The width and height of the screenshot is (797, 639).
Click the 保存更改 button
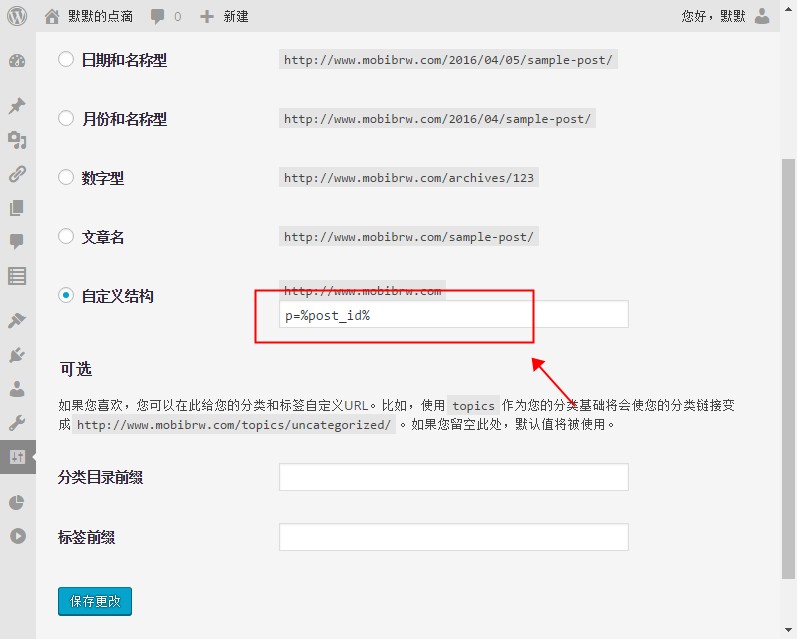point(95,601)
